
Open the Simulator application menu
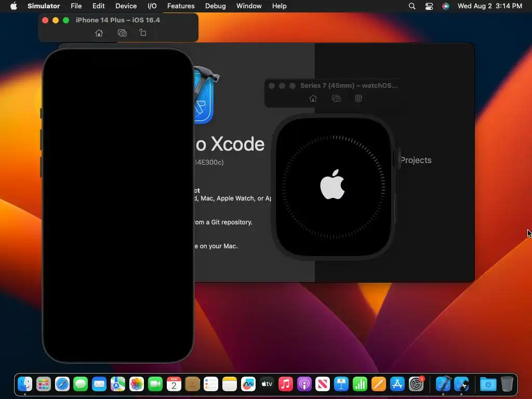point(44,6)
